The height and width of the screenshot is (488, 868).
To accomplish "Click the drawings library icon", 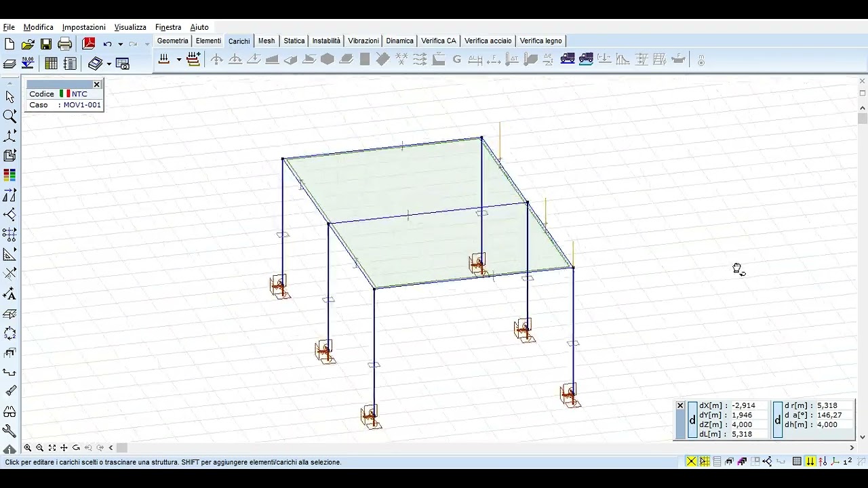I will 95,63.
